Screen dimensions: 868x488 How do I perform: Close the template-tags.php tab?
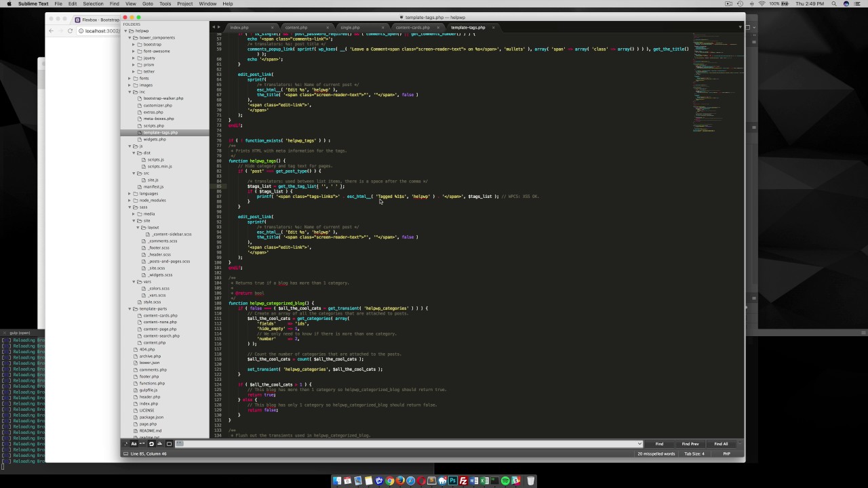tap(493, 28)
